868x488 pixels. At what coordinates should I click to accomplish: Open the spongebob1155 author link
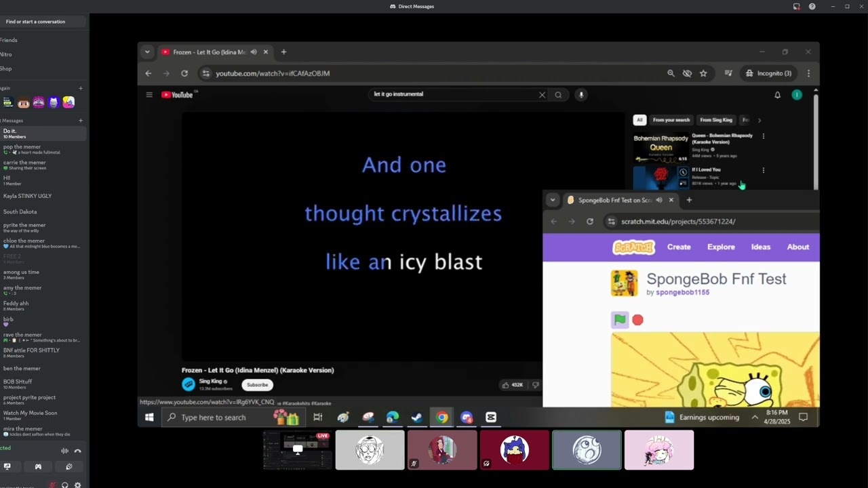point(682,292)
